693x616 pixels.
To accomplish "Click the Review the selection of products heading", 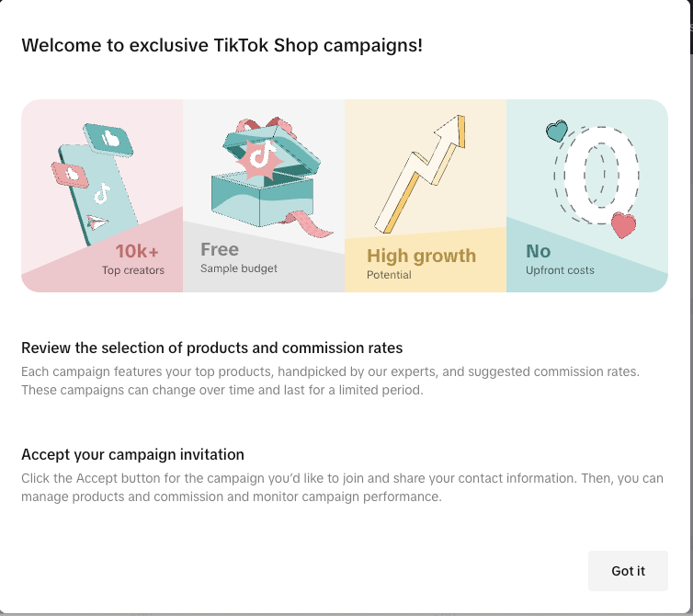I will (x=211, y=348).
